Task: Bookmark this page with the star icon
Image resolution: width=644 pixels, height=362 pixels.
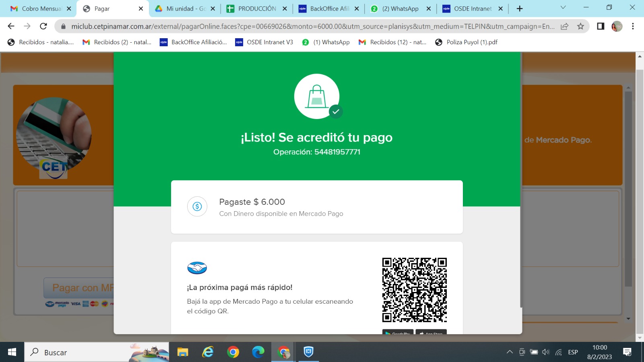Action: click(x=580, y=27)
